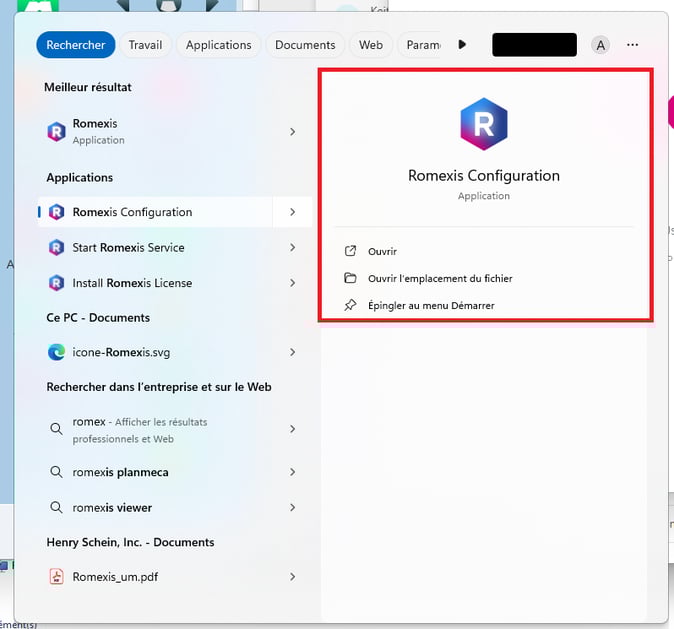The image size is (674, 629).
Task: Click the search icon beside romex
Action: tap(56, 428)
